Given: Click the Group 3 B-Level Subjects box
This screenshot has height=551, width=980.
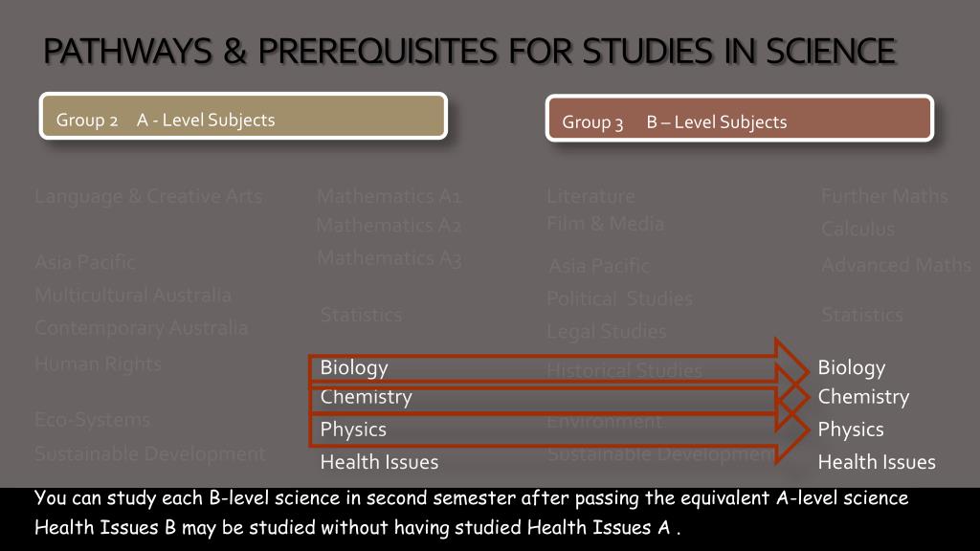Looking at the screenshot, I should (740, 119).
